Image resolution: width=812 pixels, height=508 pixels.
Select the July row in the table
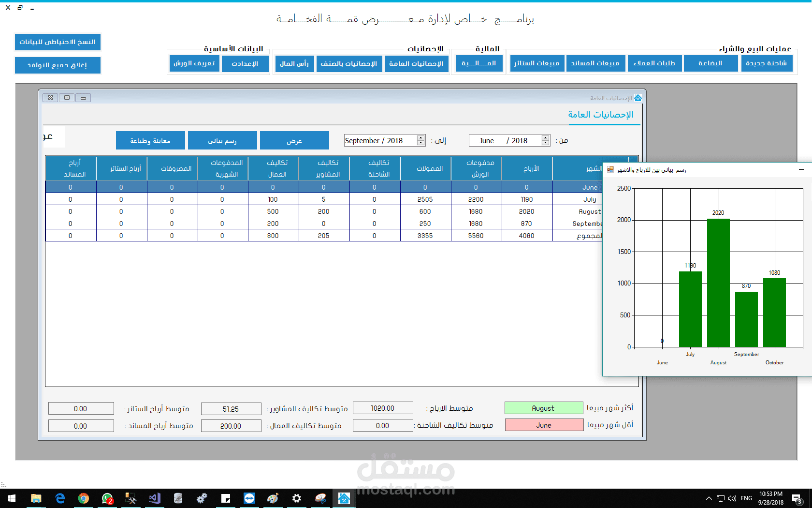pyautogui.click(x=324, y=199)
